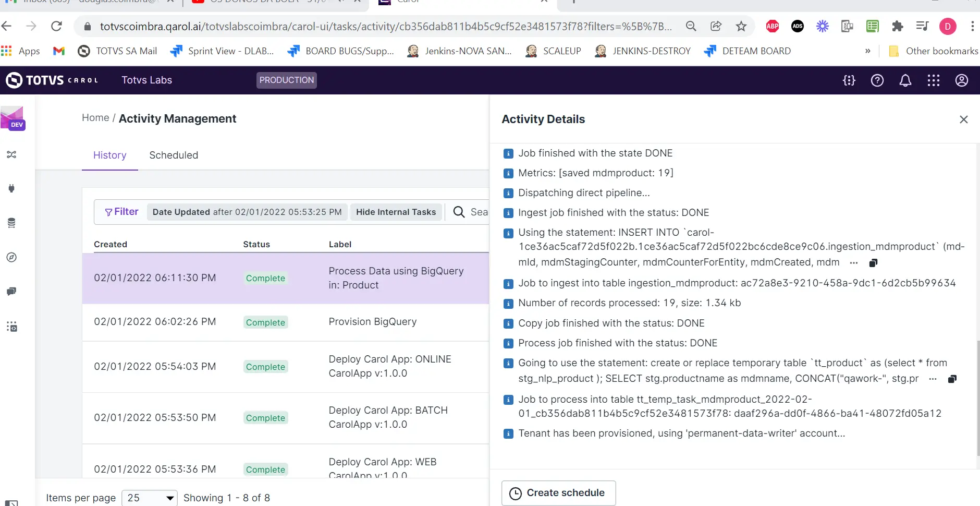The image size is (980, 506).
Task: Open the Items per page dropdown
Action: 149,498
